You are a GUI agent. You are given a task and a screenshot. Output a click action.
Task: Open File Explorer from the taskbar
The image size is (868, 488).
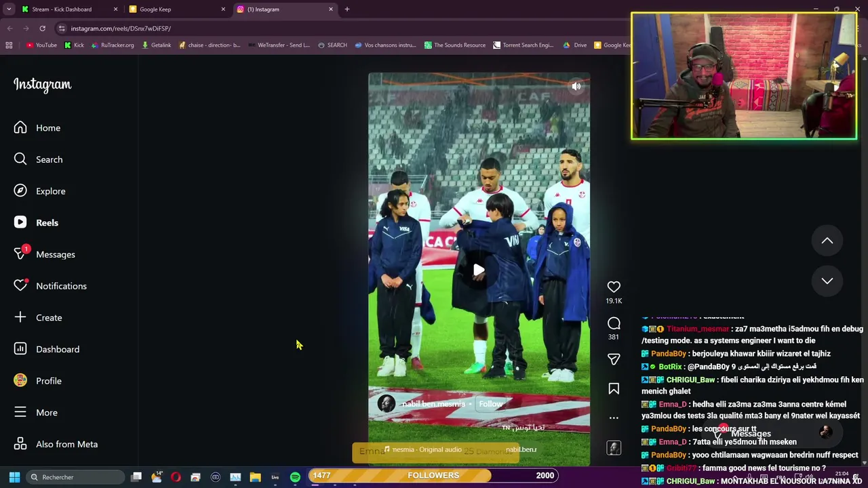click(255, 477)
